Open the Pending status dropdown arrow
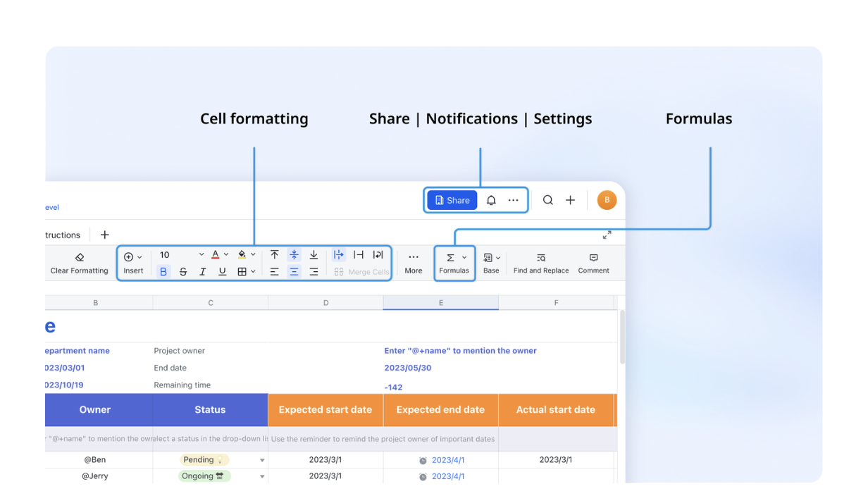868x503 pixels. click(262, 461)
